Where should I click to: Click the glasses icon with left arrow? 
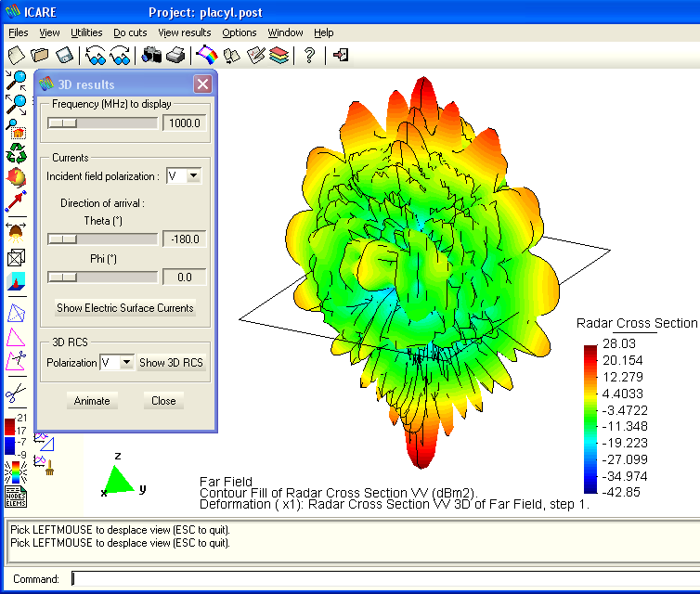[x=96, y=56]
